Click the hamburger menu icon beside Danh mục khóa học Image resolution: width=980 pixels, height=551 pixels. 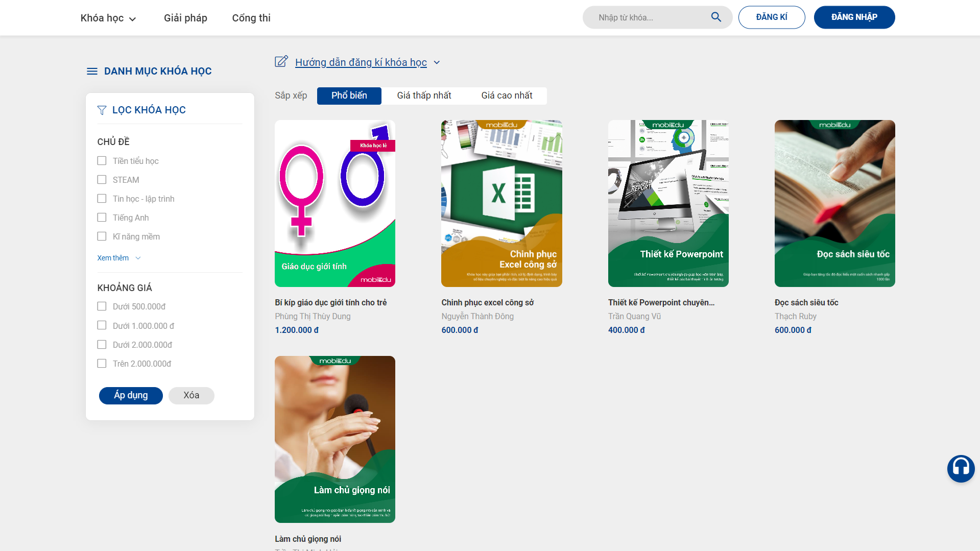coord(92,71)
